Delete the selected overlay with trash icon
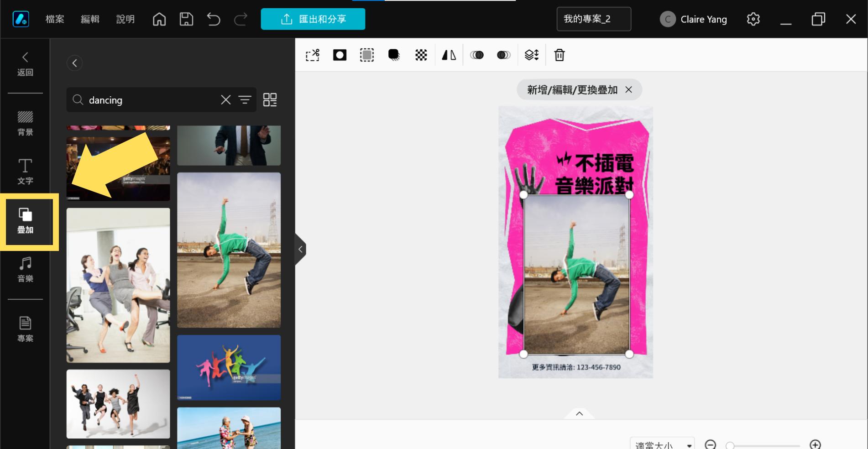 click(x=559, y=55)
